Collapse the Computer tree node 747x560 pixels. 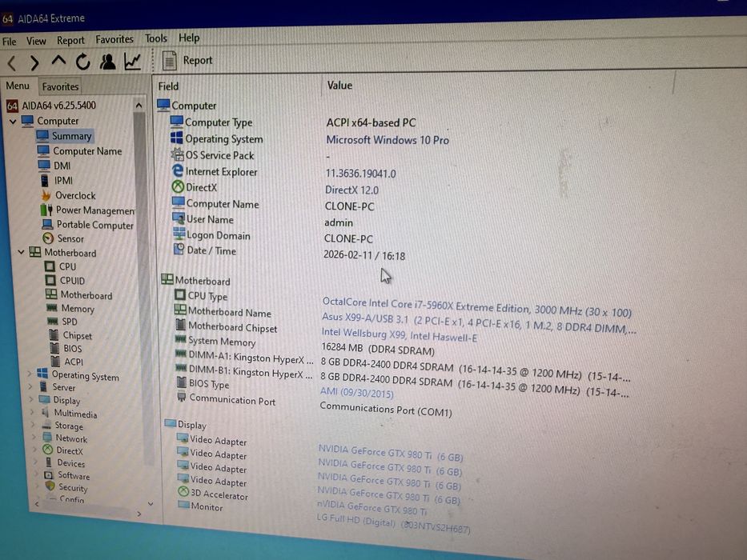[13, 122]
